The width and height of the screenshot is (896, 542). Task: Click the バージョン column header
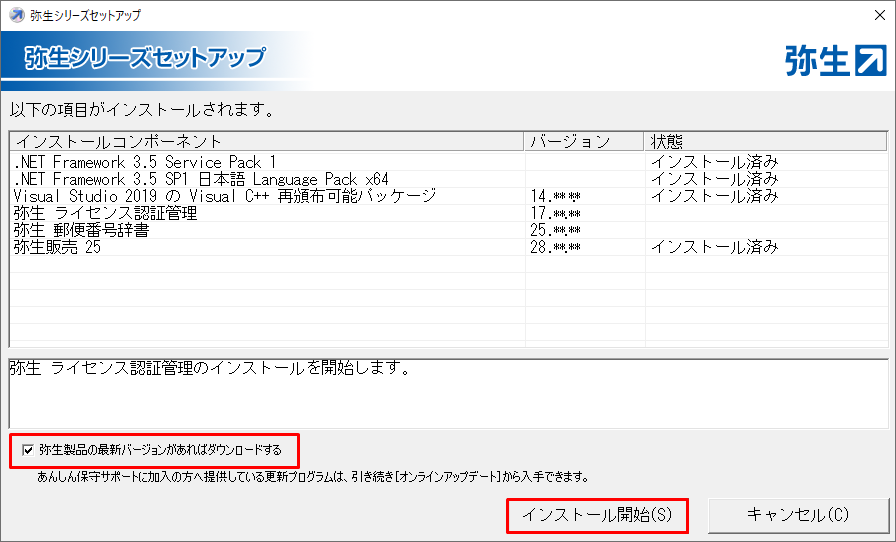coord(584,141)
